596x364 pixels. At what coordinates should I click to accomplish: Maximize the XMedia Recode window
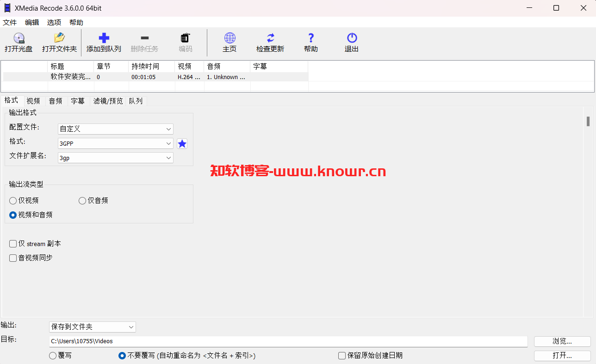coord(556,8)
